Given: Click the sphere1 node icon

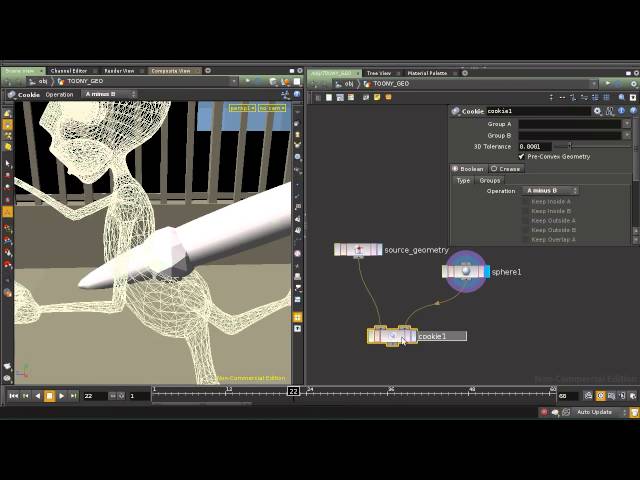Looking at the screenshot, I should click(465, 272).
